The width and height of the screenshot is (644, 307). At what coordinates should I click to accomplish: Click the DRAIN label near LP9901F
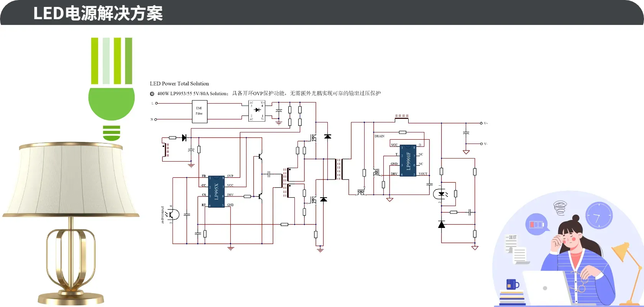pos(379,136)
